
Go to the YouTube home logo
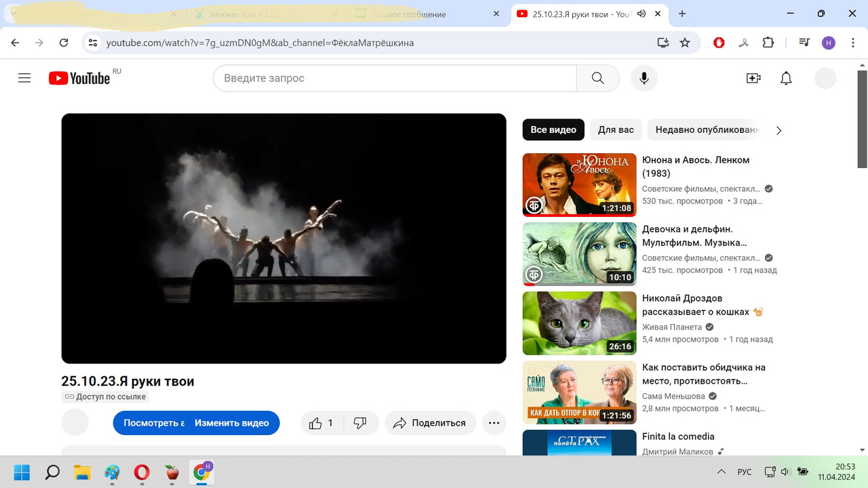79,78
